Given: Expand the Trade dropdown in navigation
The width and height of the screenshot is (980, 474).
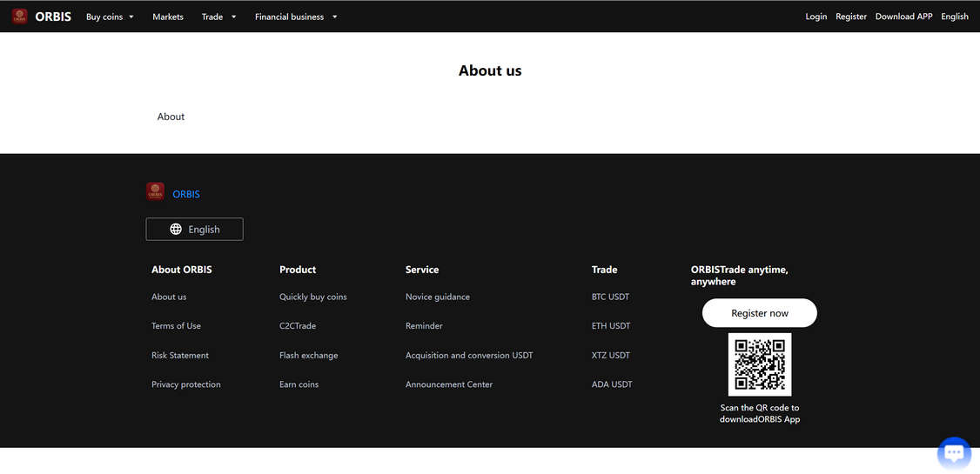Looking at the screenshot, I should [218, 17].
